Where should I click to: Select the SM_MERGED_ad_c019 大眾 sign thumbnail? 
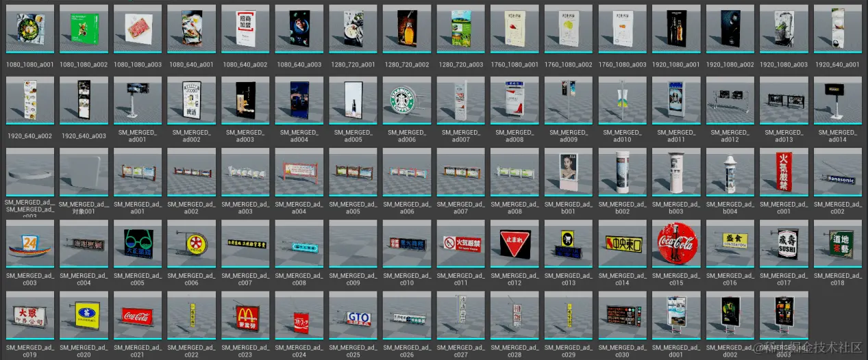tap(29, 316)
